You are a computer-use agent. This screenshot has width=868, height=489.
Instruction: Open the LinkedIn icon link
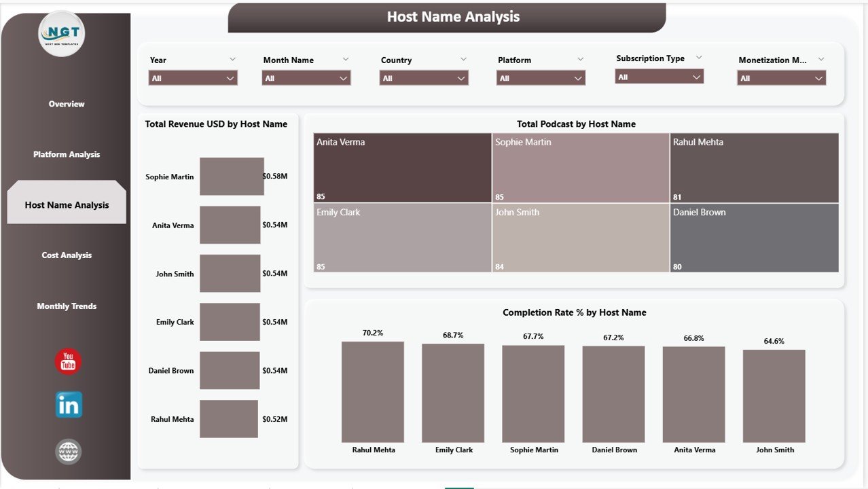67,404
